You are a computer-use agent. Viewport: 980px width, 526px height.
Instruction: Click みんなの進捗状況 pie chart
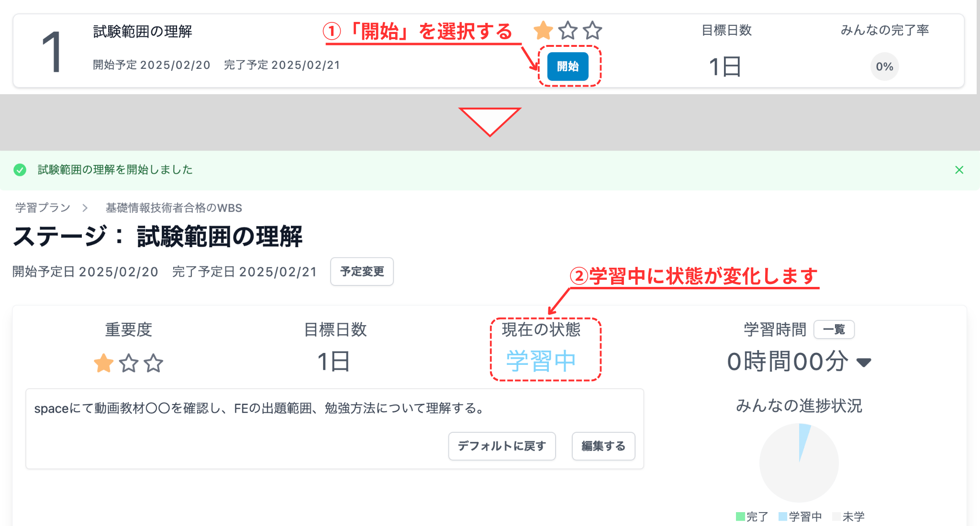click(x=799, y=462)
